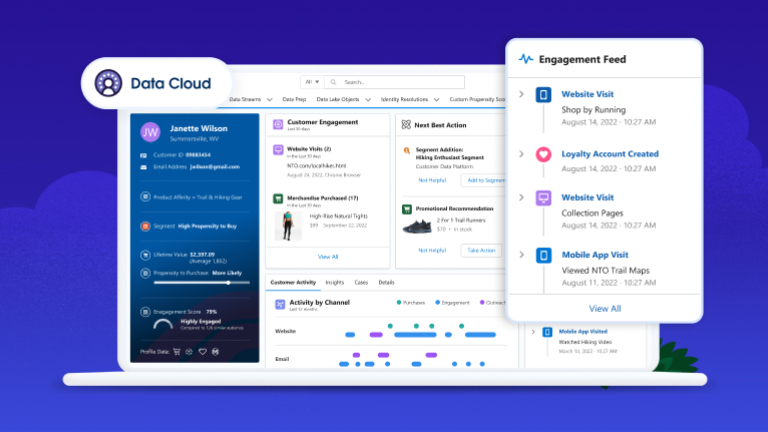The image size is (768, 432).
Task: Expand the Loyalty Account Created entry
Action: click(521, 154)
